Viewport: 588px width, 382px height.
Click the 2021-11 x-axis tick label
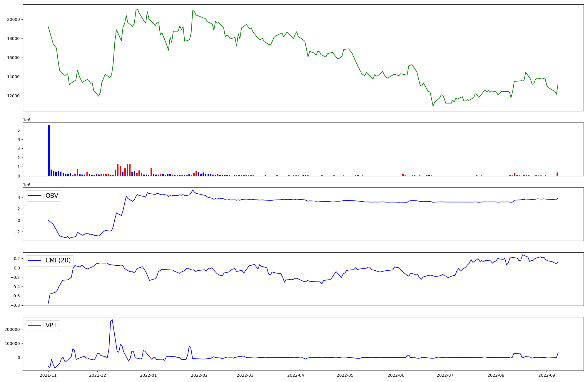(48, 375)
